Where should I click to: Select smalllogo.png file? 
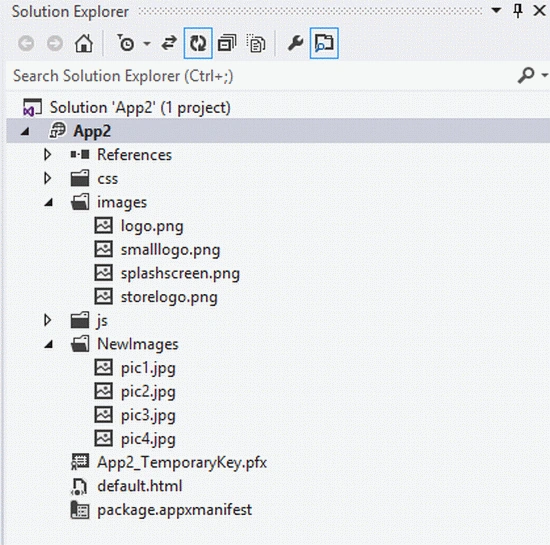[170, 250]
